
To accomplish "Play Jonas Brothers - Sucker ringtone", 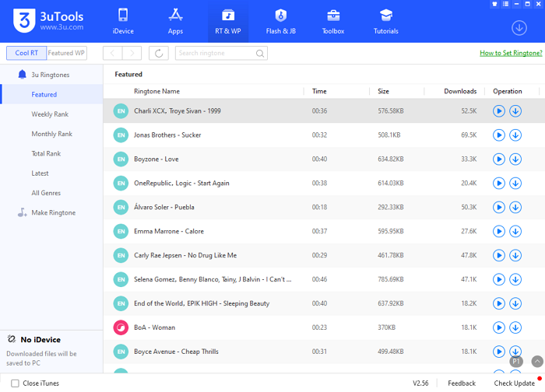I will pos(499,135).
